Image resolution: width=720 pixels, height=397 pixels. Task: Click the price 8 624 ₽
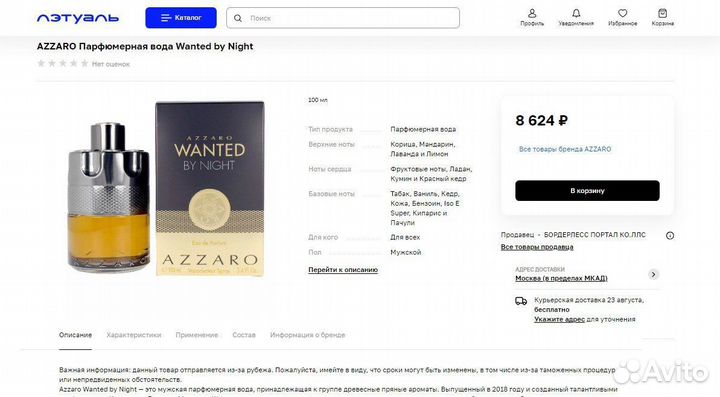pyautogui.click(x=541, y=121)
